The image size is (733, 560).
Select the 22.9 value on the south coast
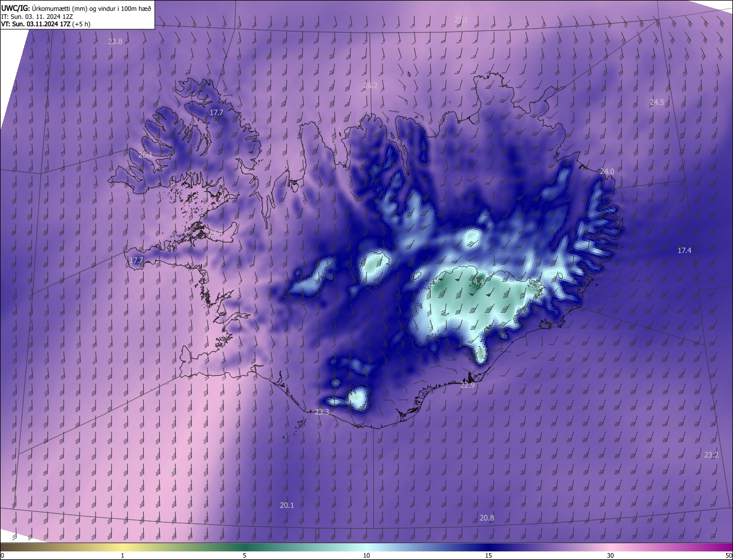(x=467, y=386)
